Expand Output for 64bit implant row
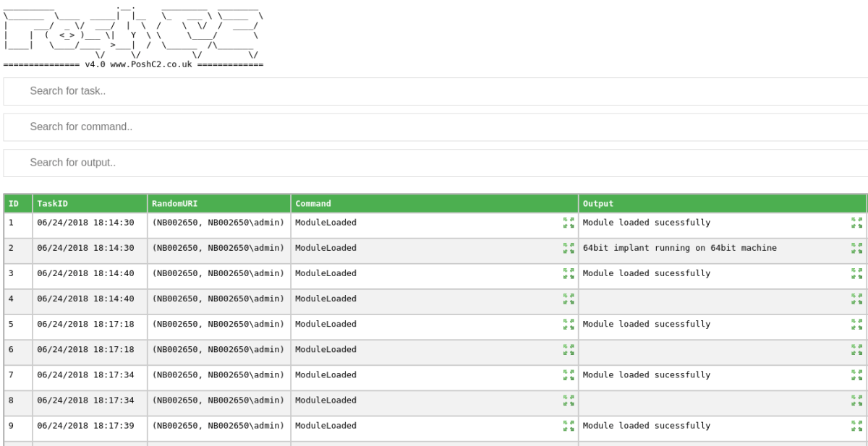The height and width of the screenshot is (446, 868). 857,248
